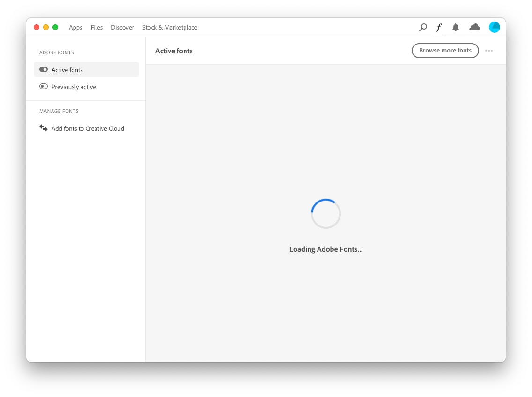Select Previously active label in sidebar

[x=74, y=87]
